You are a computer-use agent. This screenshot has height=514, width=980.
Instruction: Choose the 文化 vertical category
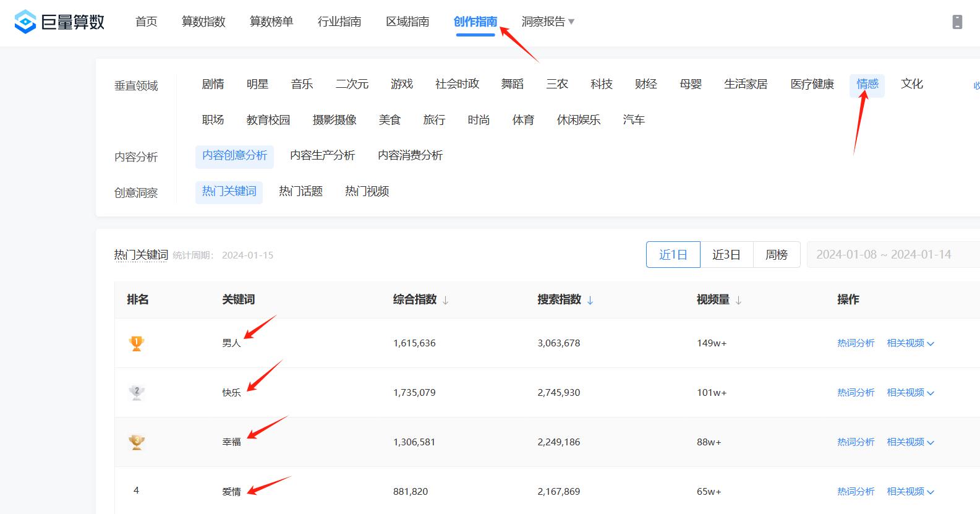(911, 84)
